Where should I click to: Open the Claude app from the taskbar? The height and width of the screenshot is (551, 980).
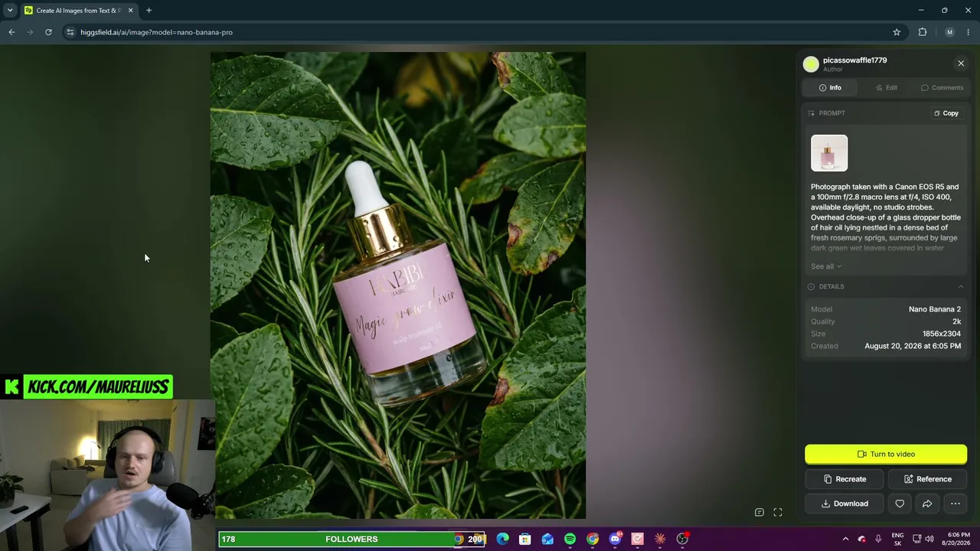(x=660, y=540)
